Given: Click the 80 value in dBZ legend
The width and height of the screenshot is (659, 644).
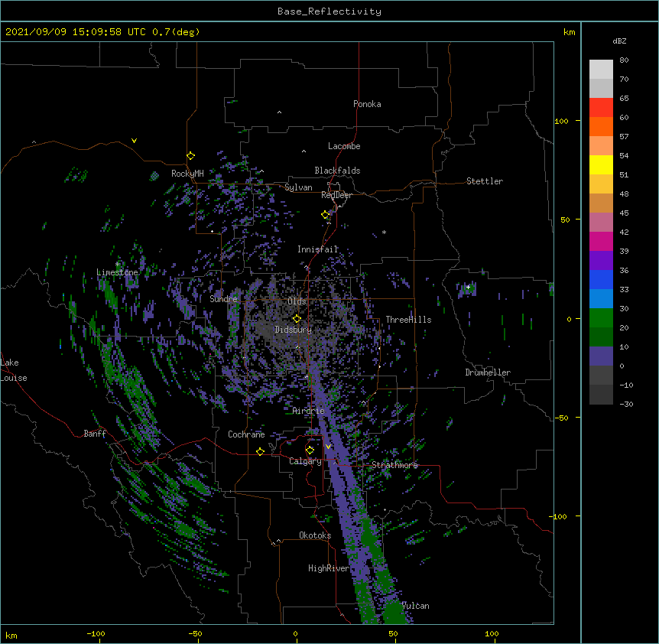Looking at the screenshot, I should (x=624, y=60).
